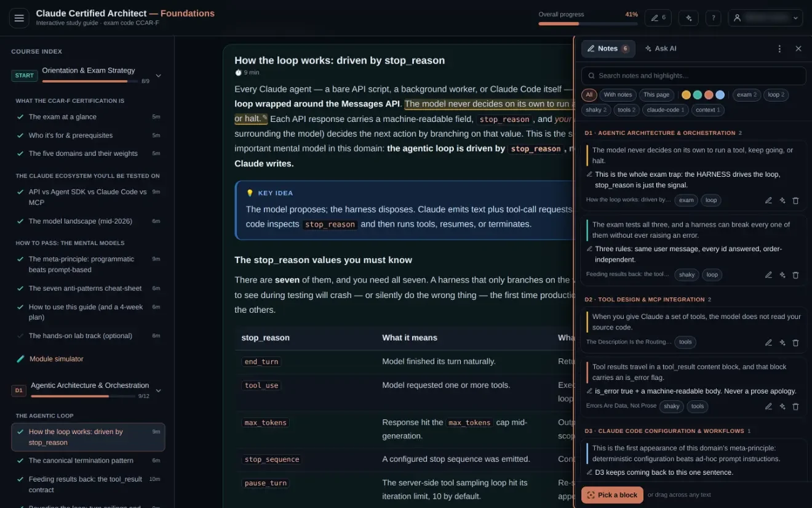This screenshot has width=812, height=508.
Task: Open help with the question mark button
Action: (714, 18)
